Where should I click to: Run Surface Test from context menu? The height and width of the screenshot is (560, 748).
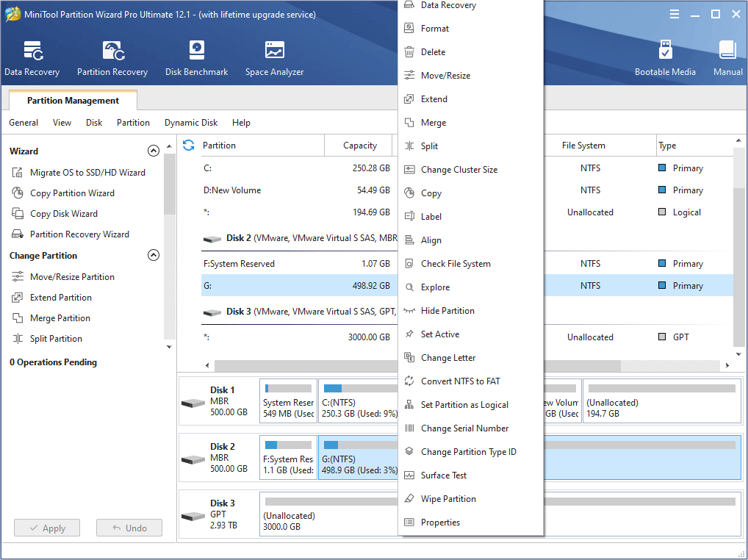click(x=470, y=475)
